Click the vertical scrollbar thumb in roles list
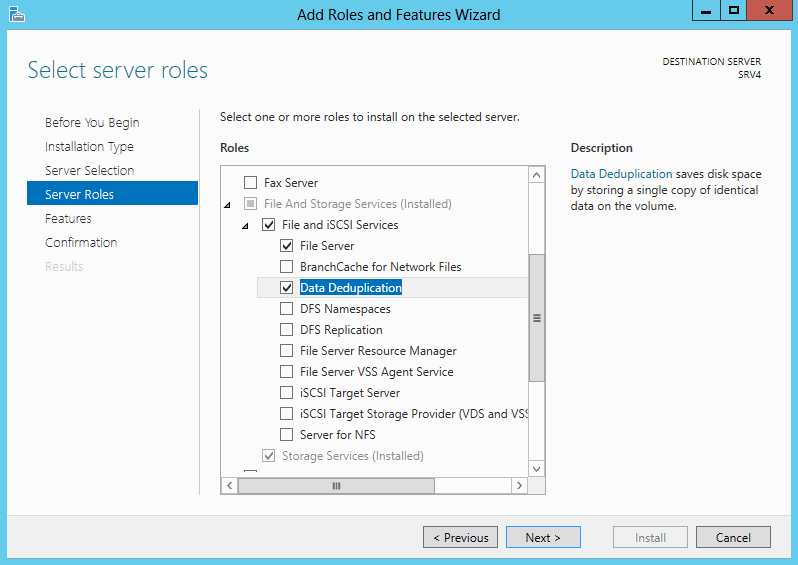The image size is (798, 565). pos(536,318)
